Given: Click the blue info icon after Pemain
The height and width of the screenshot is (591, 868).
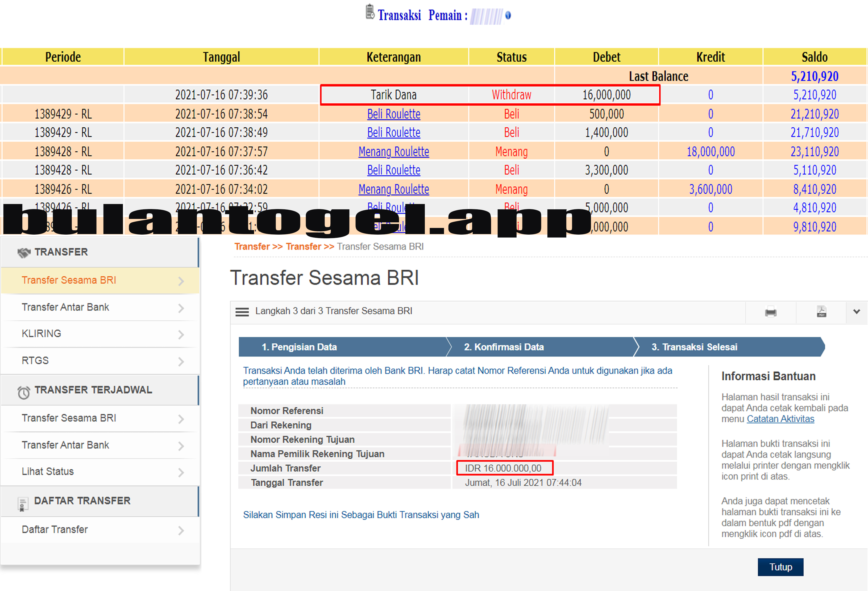Looking at the screenshot, I should click(508, 15).
